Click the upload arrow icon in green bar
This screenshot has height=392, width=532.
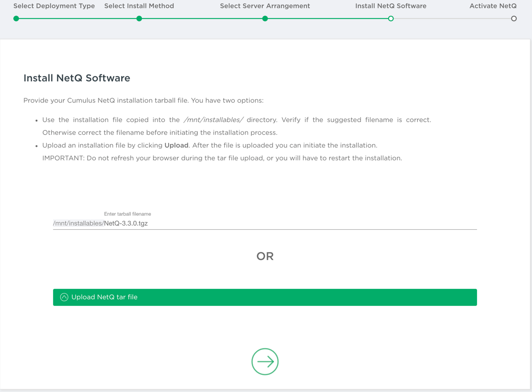tap(64, 297)
